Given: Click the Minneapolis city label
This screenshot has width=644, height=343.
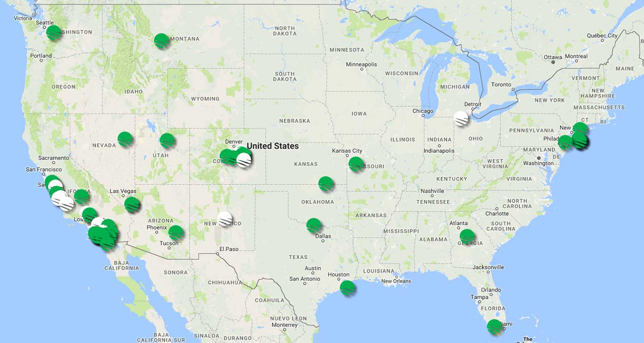Looking at the screenshot, I should pos(361,64).
